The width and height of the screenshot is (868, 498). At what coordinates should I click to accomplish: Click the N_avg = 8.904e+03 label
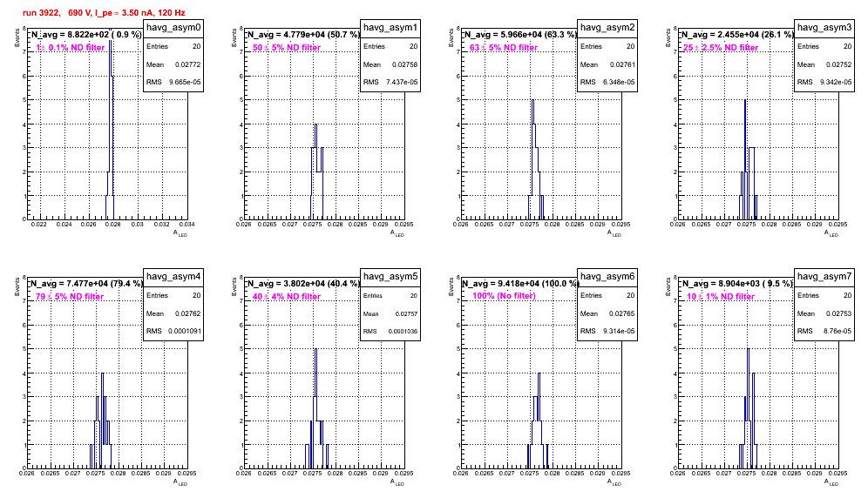[x=737, y=284]
